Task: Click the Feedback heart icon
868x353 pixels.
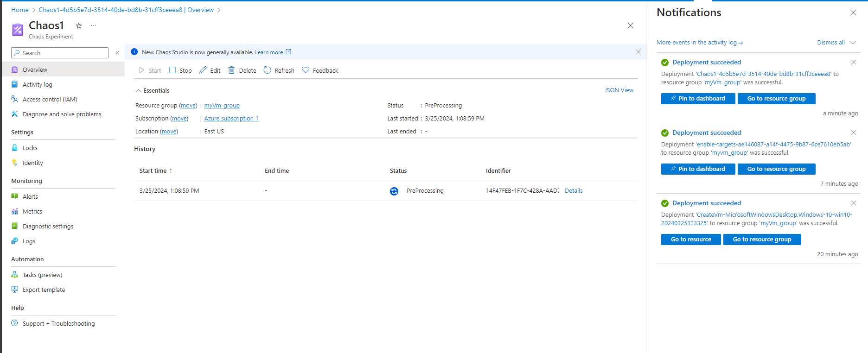Action: point(306,70)
